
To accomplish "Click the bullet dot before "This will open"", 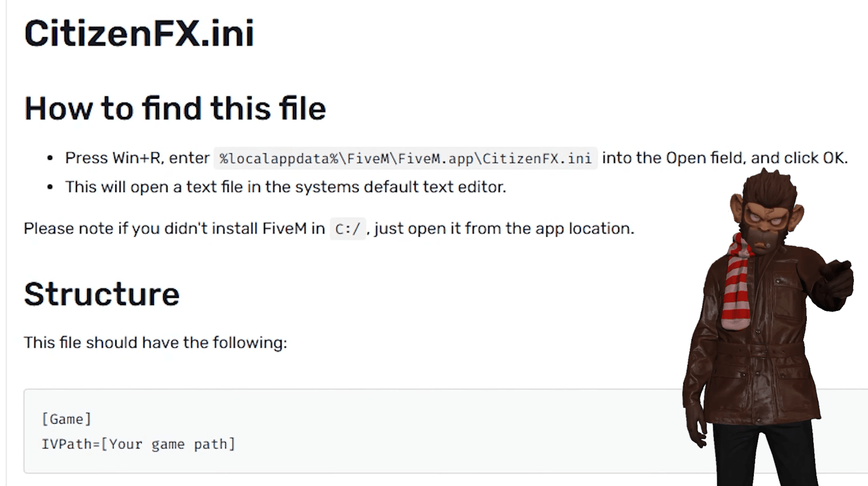I will tap(50, 187).
